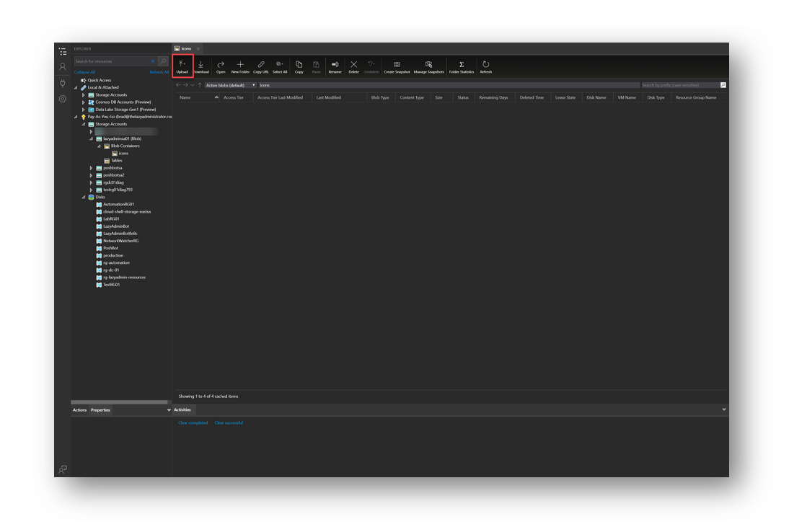Close the icons tab
This screenshot has width=789, height=532.
[198, 49]
